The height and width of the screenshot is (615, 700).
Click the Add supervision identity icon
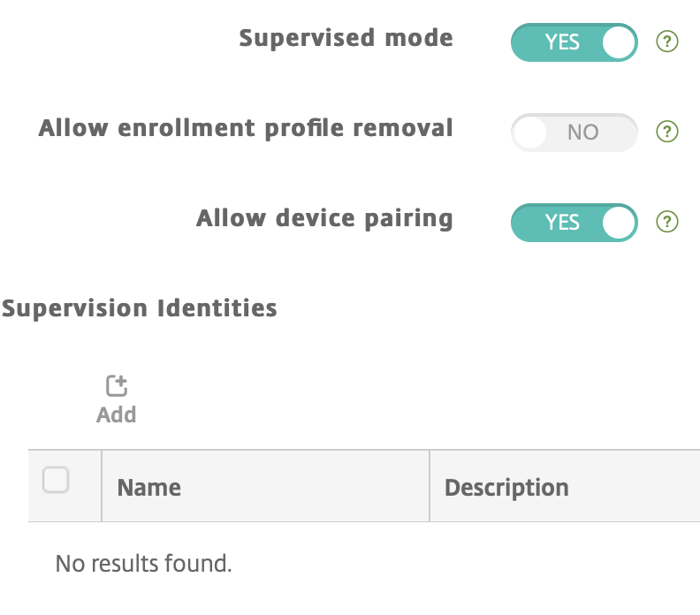117,385
